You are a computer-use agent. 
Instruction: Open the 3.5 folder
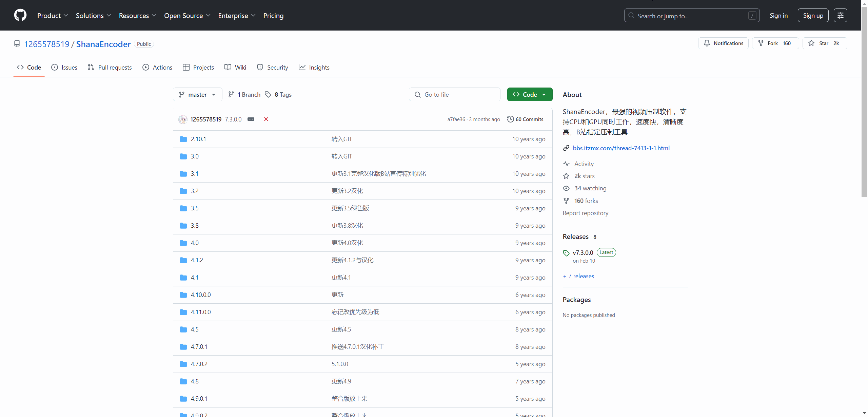[x=195, y=208]
